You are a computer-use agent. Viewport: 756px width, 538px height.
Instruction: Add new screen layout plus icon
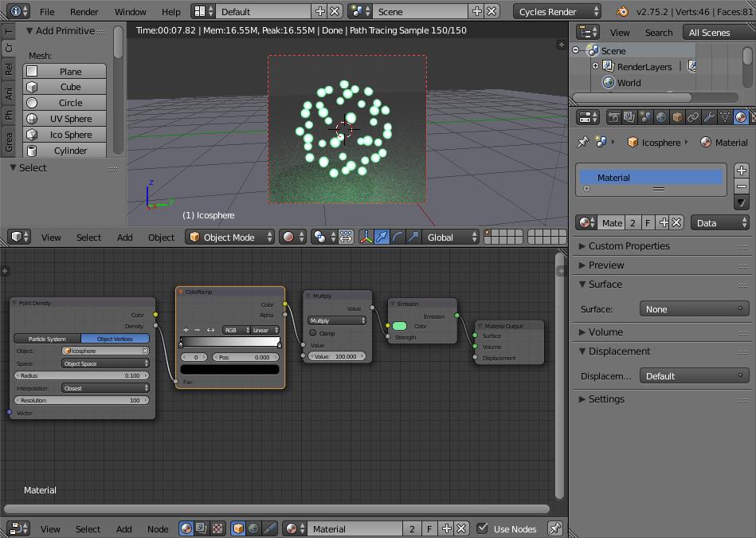coord(319,11)
